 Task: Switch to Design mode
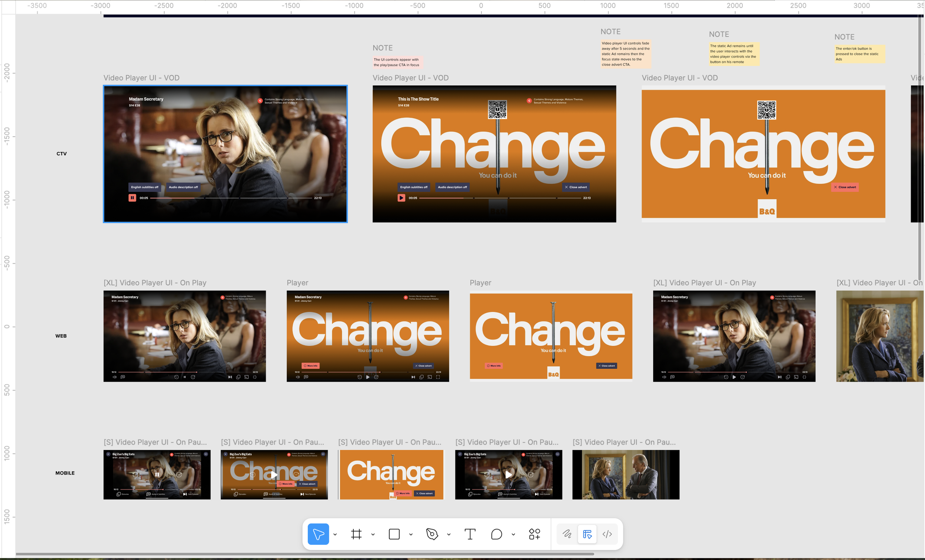pyautogui.click(x=587, y=534)
